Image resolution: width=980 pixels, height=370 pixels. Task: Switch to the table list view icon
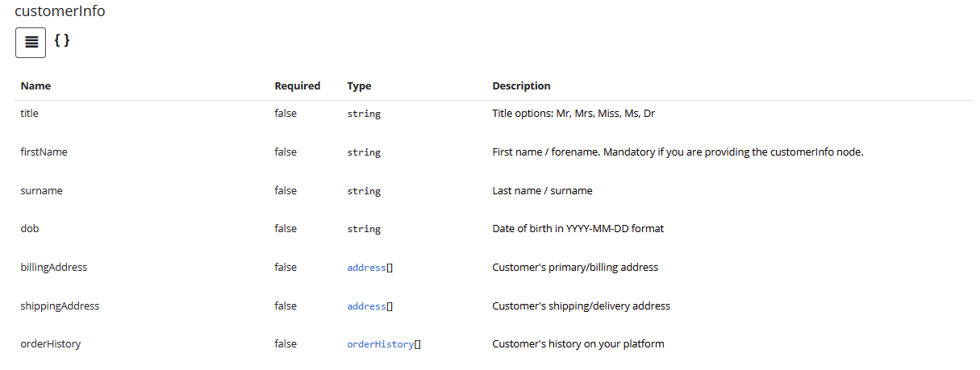(x=31, y=43)
